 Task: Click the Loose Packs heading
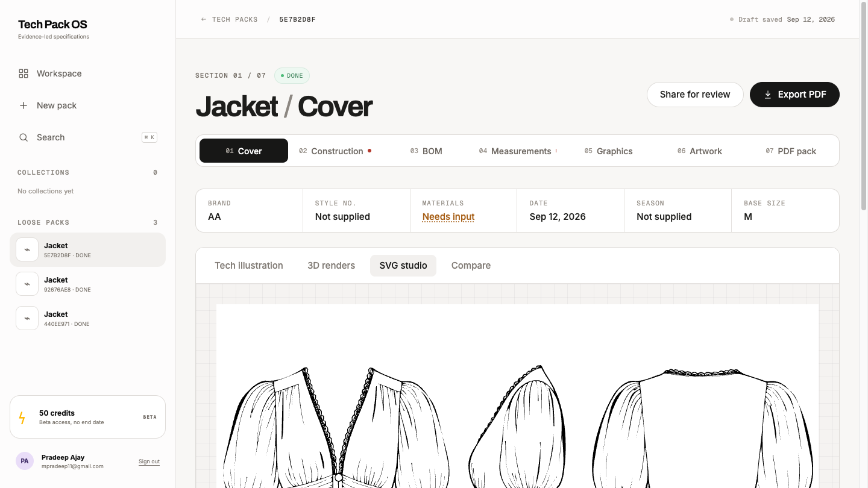tap(43, 223)
